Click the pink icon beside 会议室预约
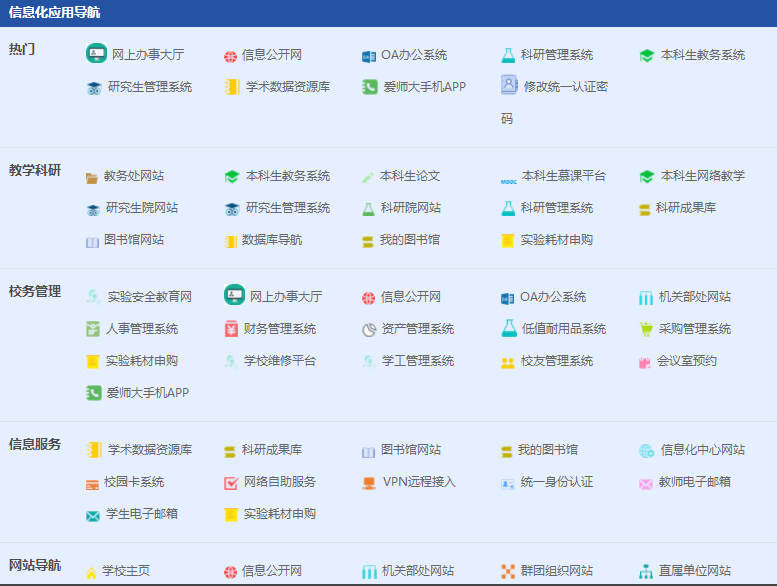Screen dimensions: 777x586 pos(645,363)
